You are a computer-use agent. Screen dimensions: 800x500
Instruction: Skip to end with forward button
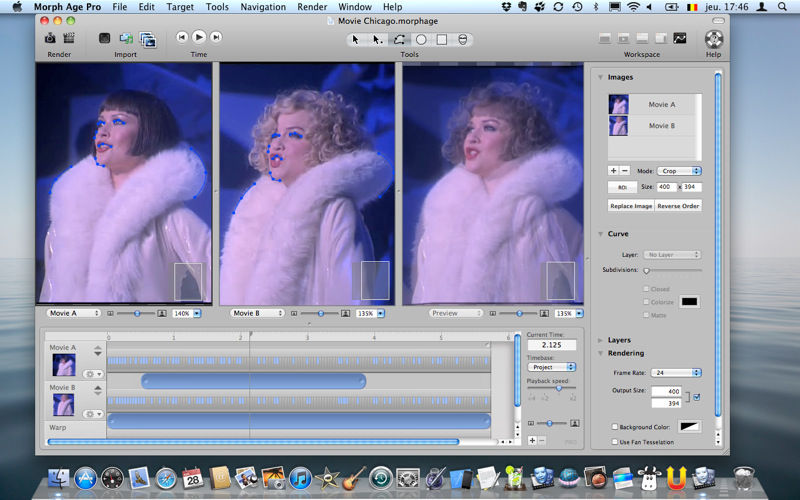(x=216, y=37)
